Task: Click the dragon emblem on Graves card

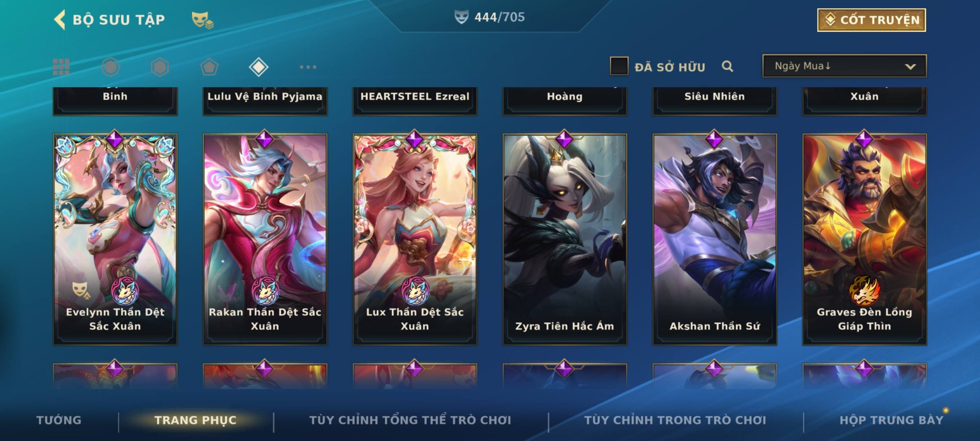Action: click(864, 290)
